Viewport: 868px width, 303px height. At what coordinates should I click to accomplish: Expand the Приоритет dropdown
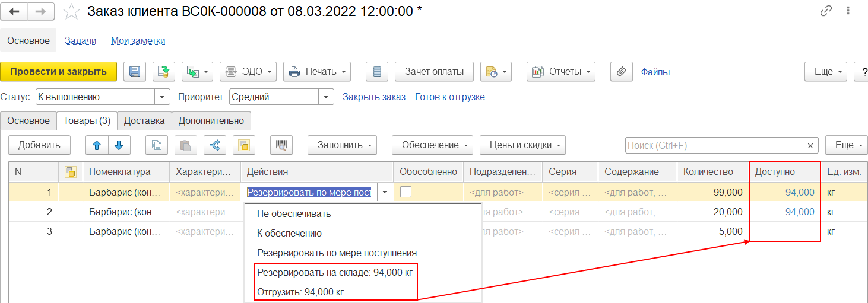[326, 97]
